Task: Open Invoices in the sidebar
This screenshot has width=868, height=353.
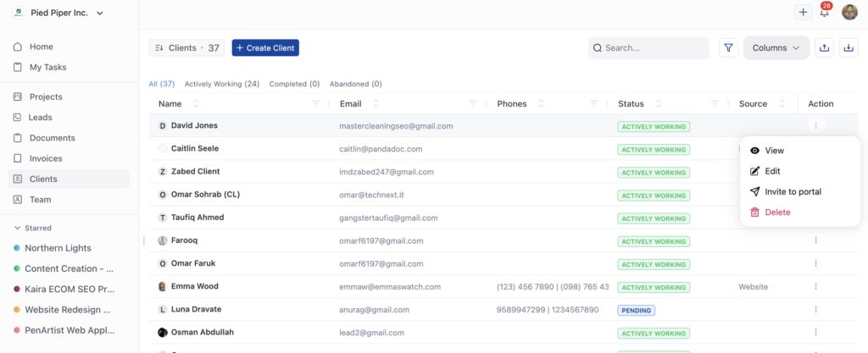Action: [x=46, y=158]
